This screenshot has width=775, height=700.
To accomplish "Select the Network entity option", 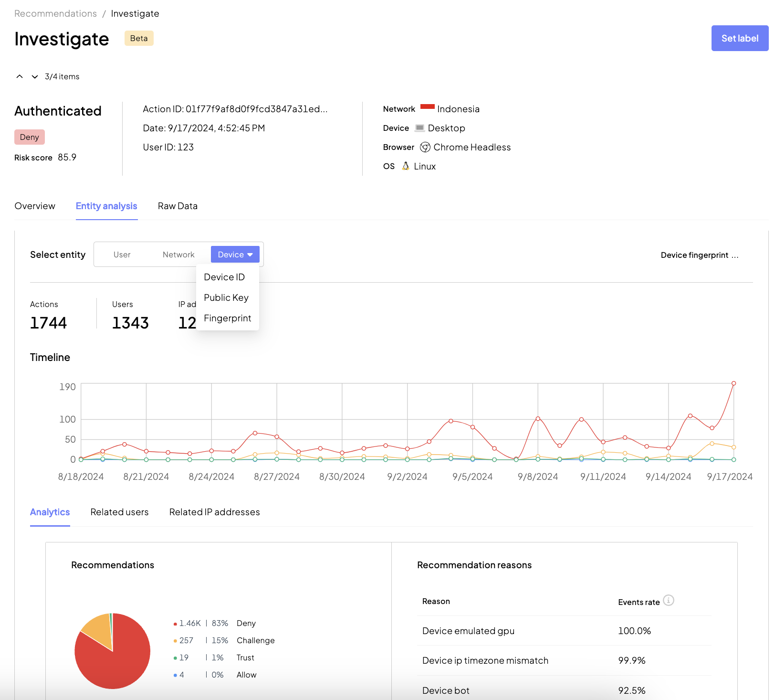I will click(178, 255).
